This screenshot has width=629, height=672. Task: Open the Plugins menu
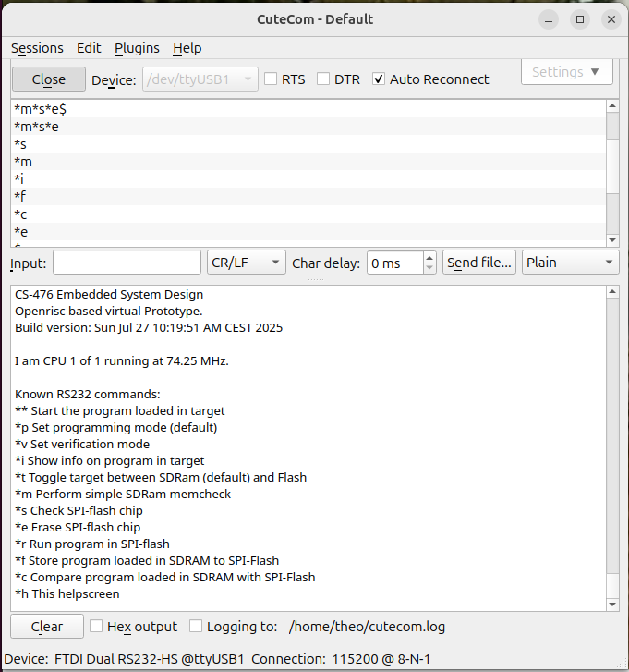(137, 48)
